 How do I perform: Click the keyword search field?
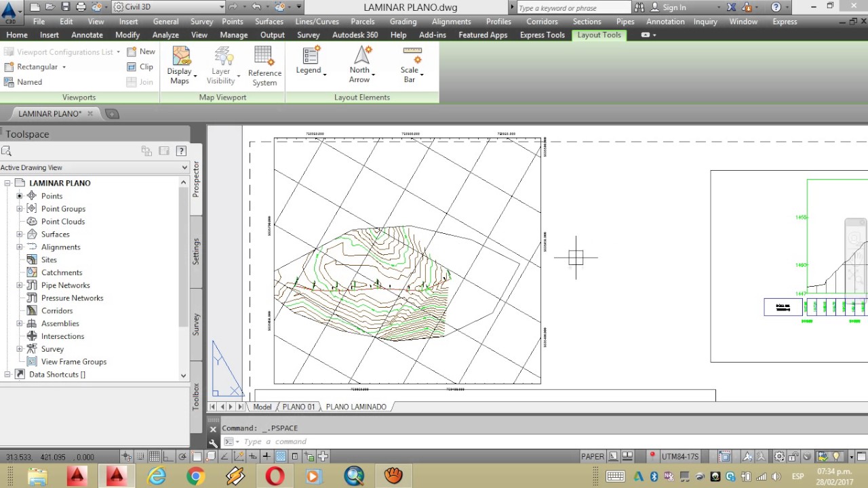pyautogui.click(x=574, y=7)
